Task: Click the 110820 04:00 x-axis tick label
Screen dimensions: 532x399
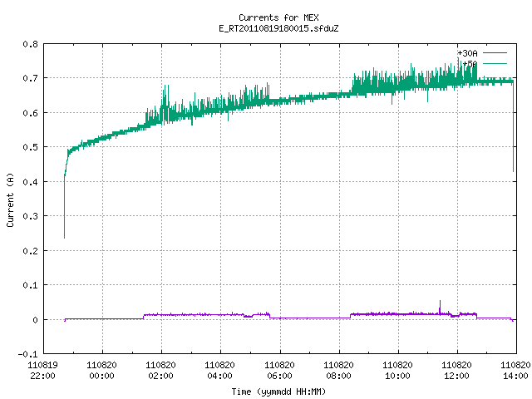Action: tap(219, 371)
